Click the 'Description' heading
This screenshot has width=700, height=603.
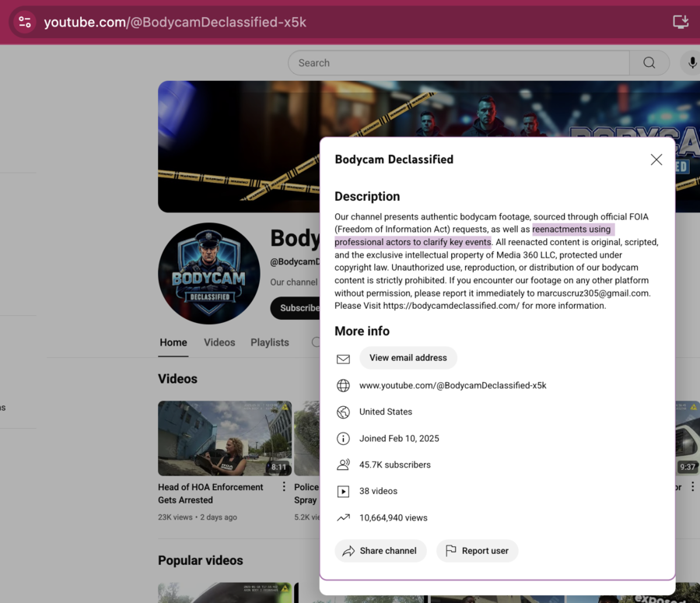(x=367, y=197)
